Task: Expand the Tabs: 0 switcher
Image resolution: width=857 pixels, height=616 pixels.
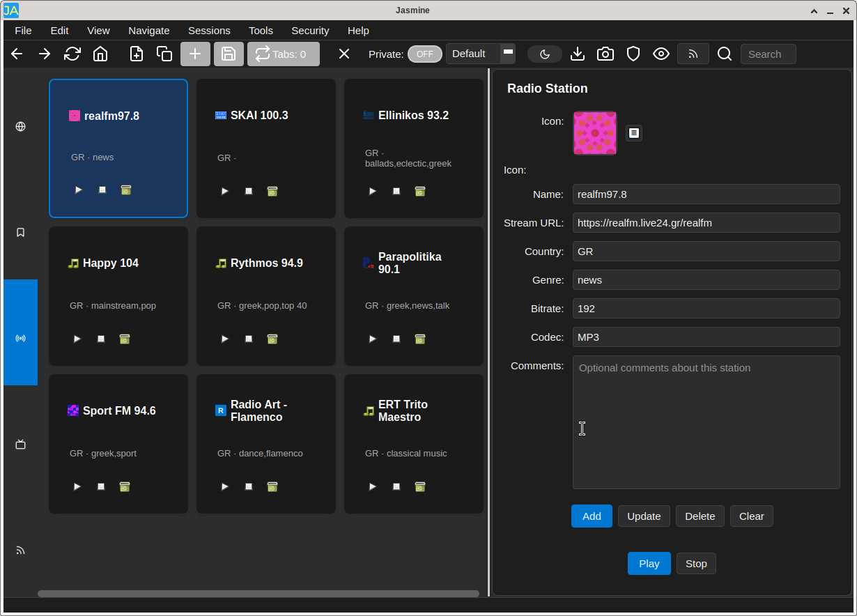Action: coord(284,54)
